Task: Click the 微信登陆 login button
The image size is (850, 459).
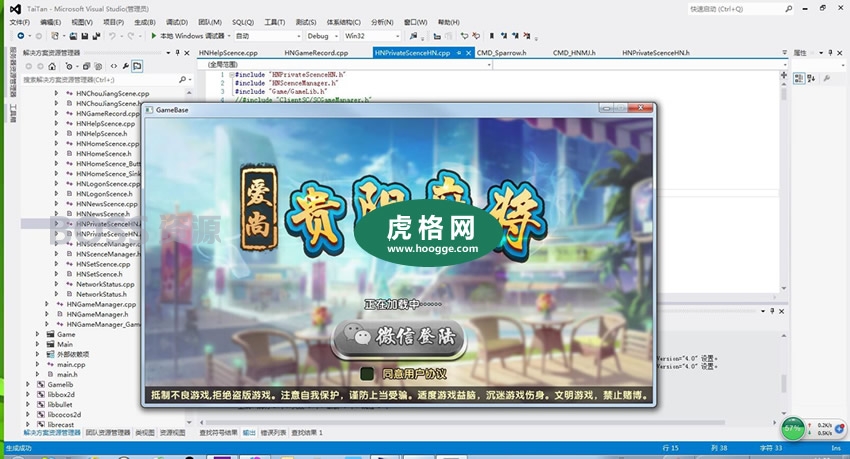Action: tap(399, 337)
